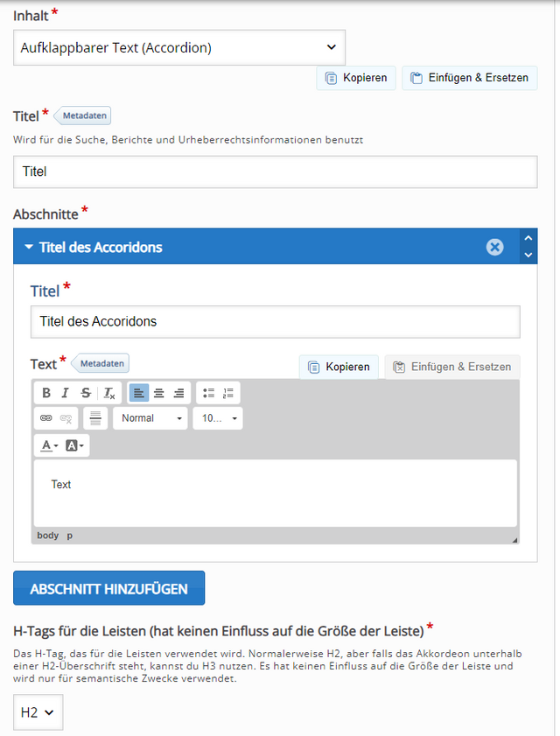Click the insert link icon
Screen dimensions: 560x736
click(46, 418)
